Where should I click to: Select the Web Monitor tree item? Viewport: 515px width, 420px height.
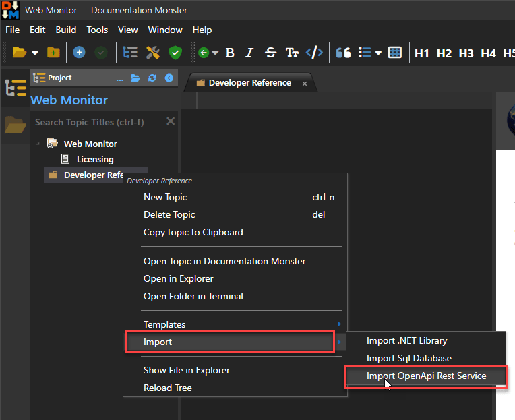(90, 144)
